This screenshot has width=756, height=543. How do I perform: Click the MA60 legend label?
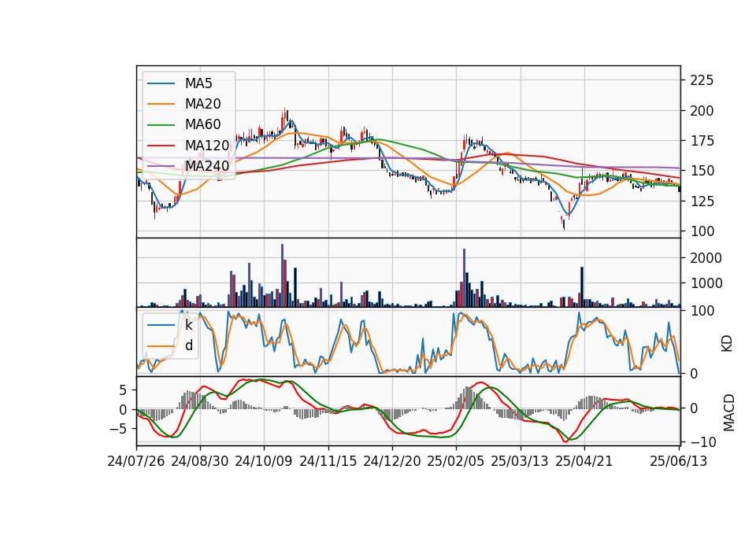pos(202,124)
